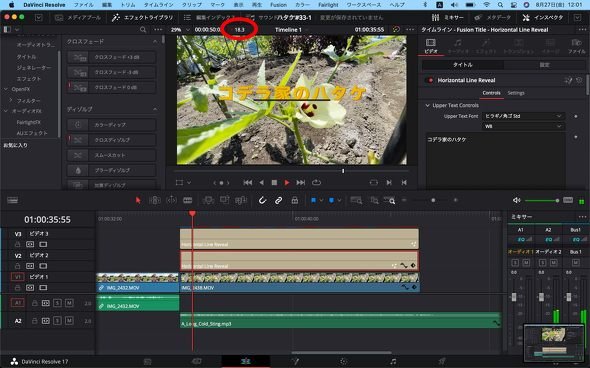590x368 pixels.
Task: Select the クロスディゾルブ transition
Action: pos(112,140)
